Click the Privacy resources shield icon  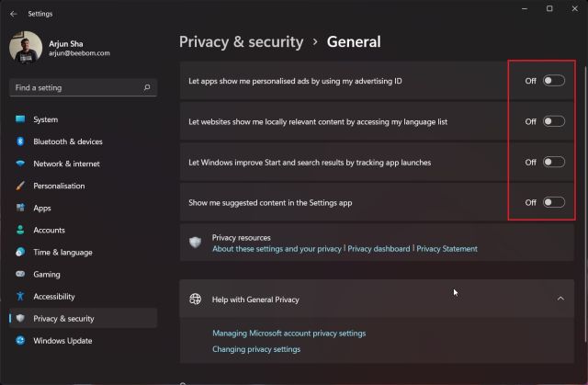click(195, 243)
